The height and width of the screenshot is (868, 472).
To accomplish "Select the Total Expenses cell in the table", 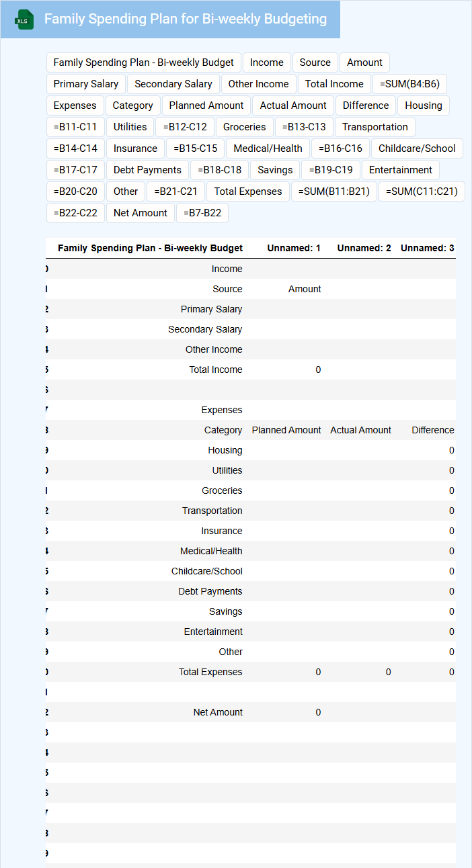I will point(210,672).
